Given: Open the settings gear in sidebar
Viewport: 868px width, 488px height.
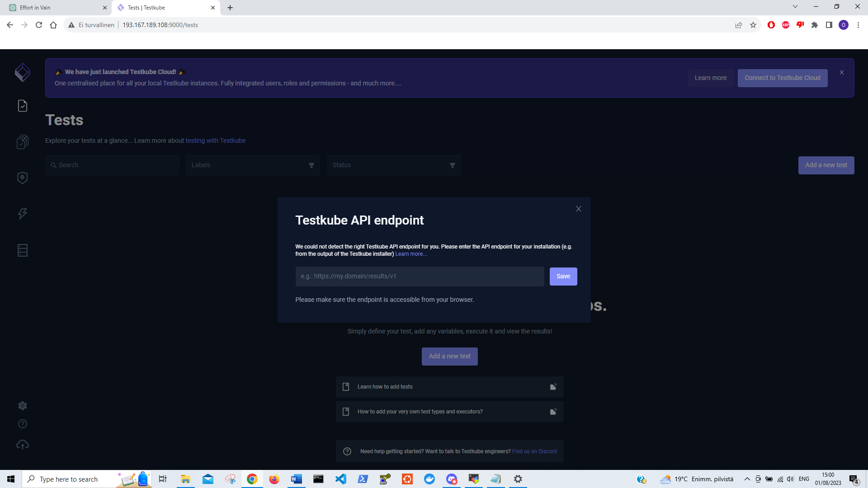Looking at the screenshot, I should (x=23, y=406).
